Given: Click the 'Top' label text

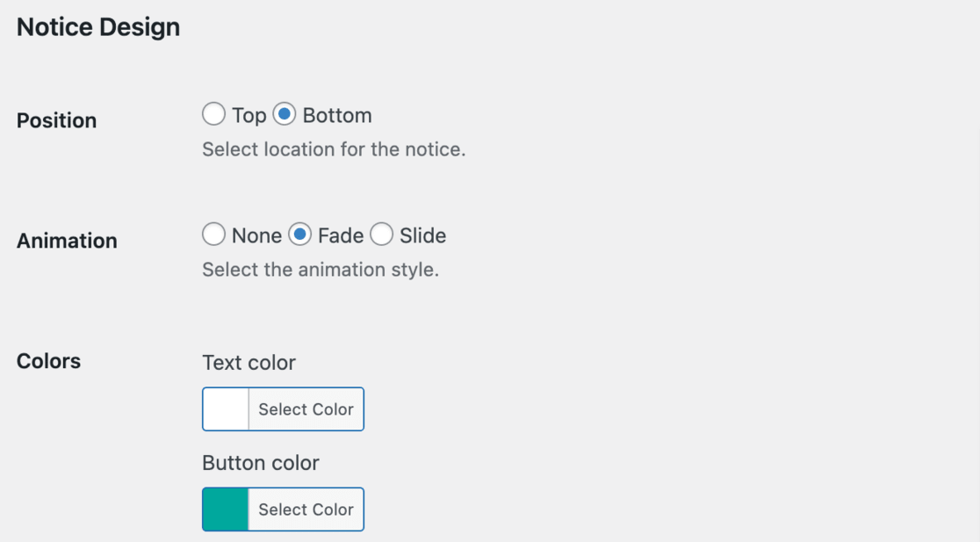Looking at the screenshot, I should coord(249,116).
